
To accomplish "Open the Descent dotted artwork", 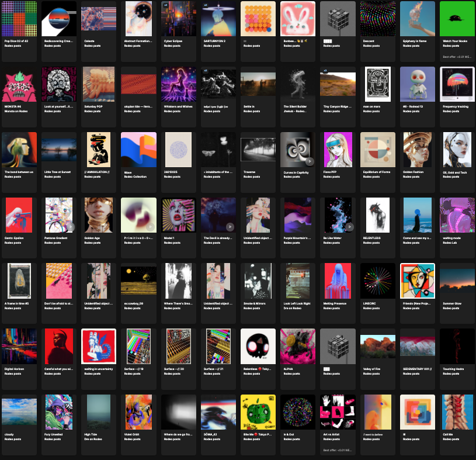I will click(378, 19).
